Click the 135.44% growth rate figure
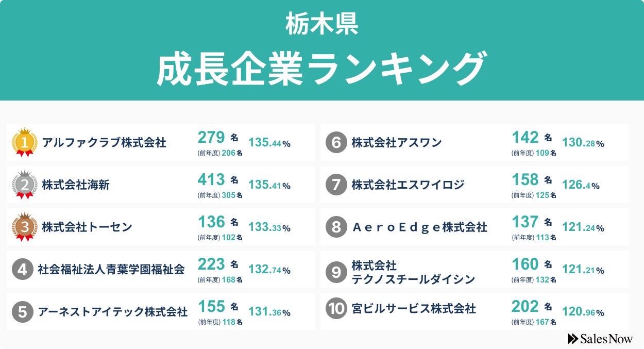This screenshot has width=644, height=349. [x=269, y=143]
